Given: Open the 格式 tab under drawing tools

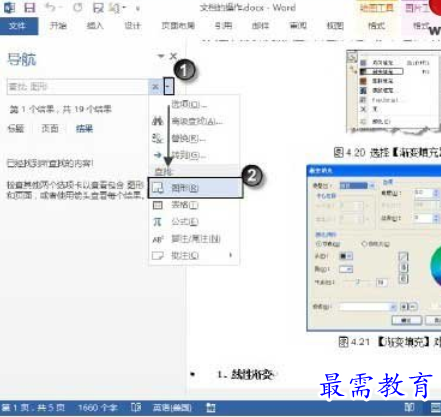Looking at the screenshot, I should point(376,26).
